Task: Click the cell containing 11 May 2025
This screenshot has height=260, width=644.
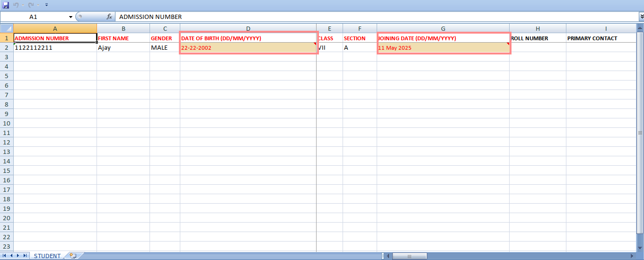Action: [443, 47]
